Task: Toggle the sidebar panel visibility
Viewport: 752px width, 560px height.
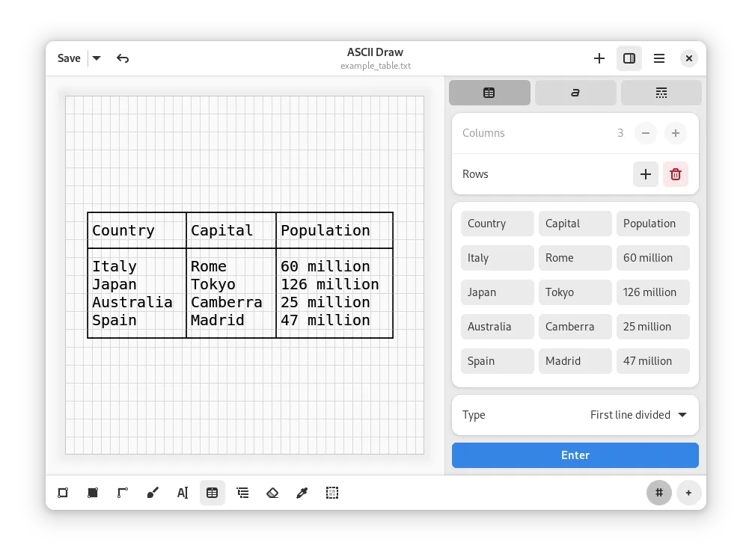Action: (x=629, y=58)
